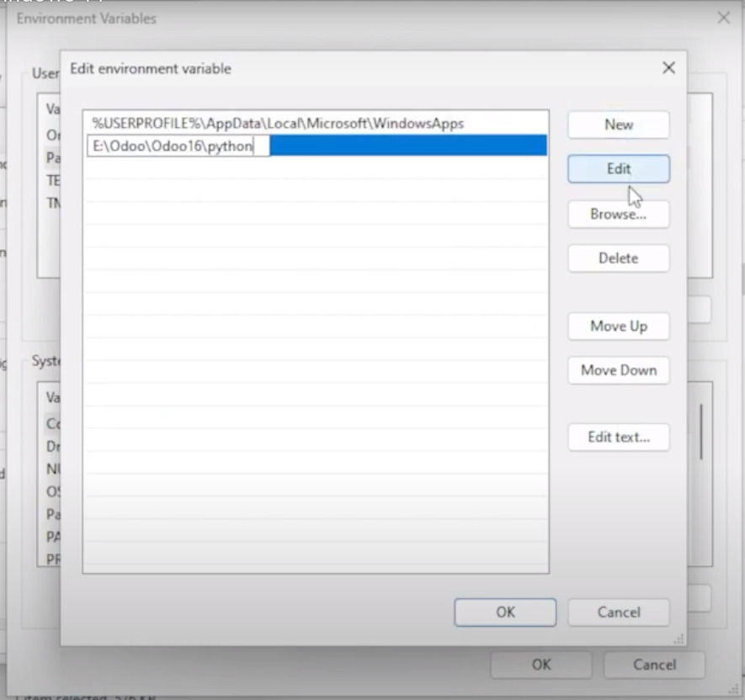Image resolution: width=745 pixels, height=700 pixels.
Task: Open the Edit text... option
Action: 618,437
